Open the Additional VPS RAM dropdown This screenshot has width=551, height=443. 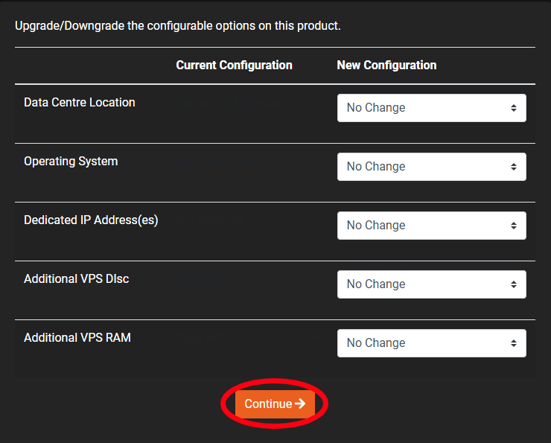[x=432, y=343]
